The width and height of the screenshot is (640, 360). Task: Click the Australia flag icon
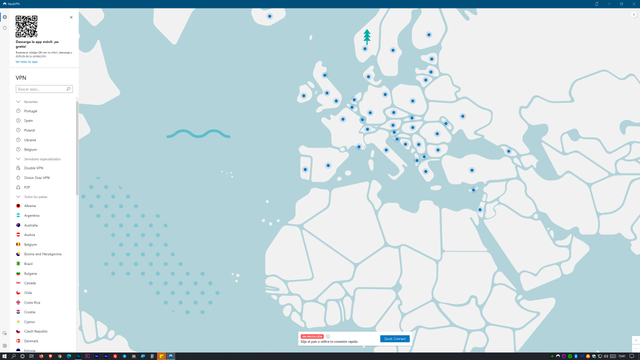(18, 225)
